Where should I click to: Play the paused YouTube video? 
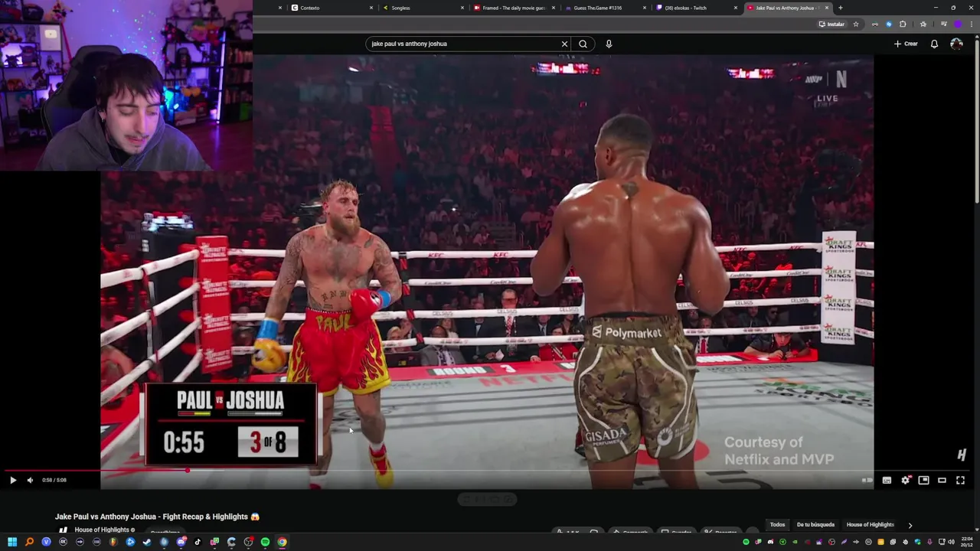[12, 480]
